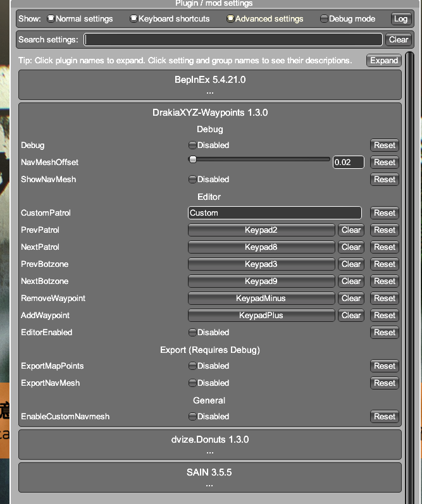Image resolution: width=422 pixels, height=504 pixels.
Task: Expand the BepInEx 5.4.21.0 plugin section
Action: (x=209, y=80)
